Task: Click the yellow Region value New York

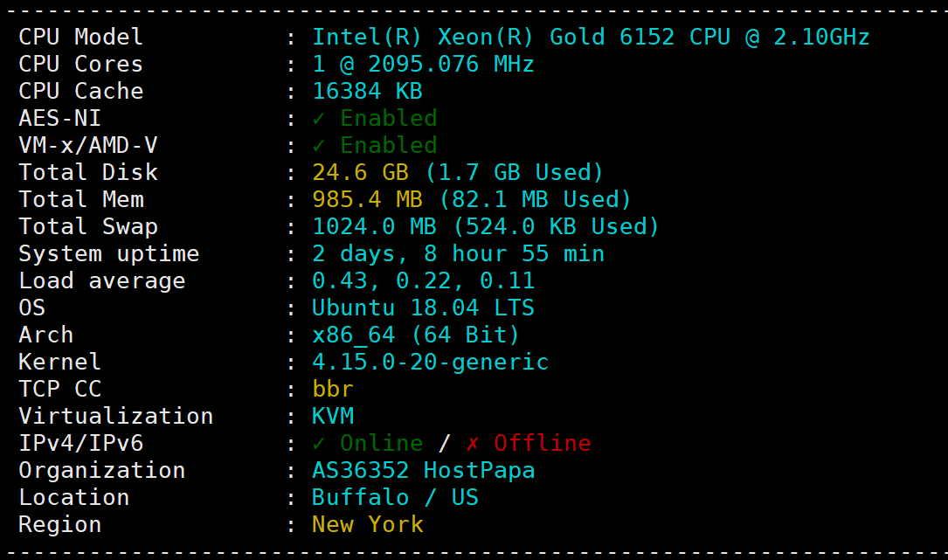Action: pos(367,524)
